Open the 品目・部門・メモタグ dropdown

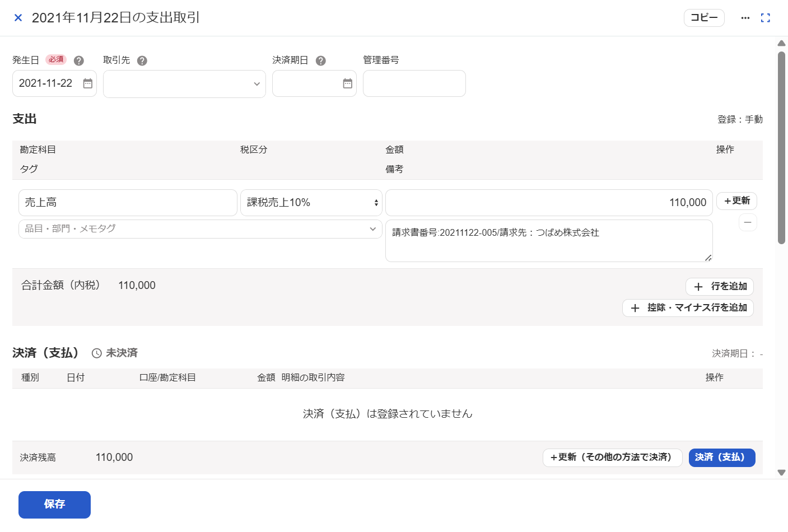pyautogui.click(x=201, y=229)
